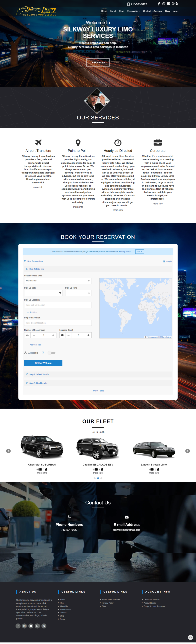The image size is (196, 644).
Task: Click the Corporate briefcase icon
Action: (x=158, y=142)
